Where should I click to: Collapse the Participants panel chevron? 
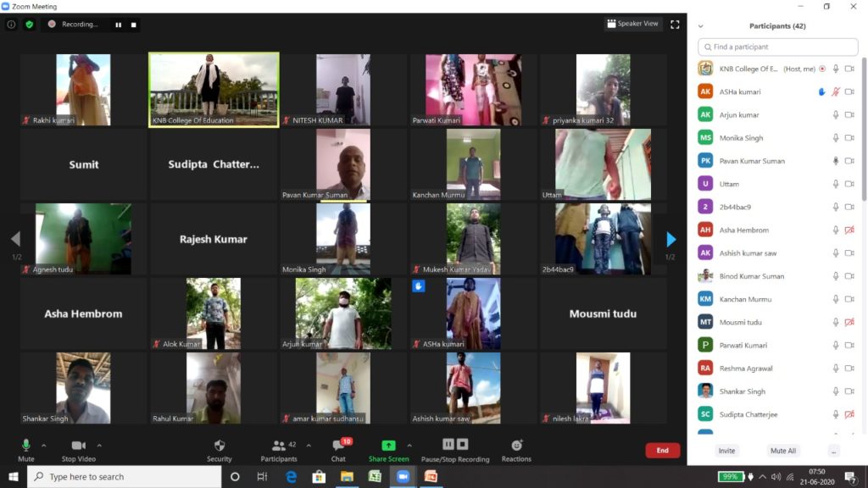click(x=700, y=26)
